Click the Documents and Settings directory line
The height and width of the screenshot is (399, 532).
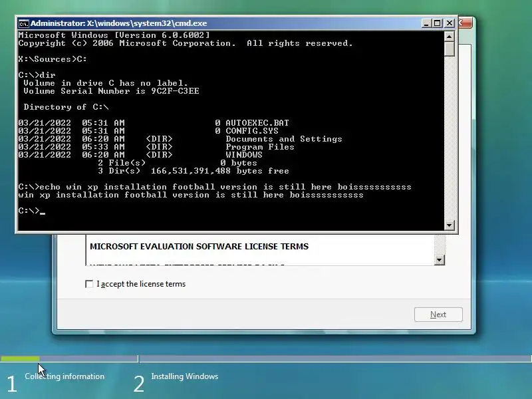(180, 139)
